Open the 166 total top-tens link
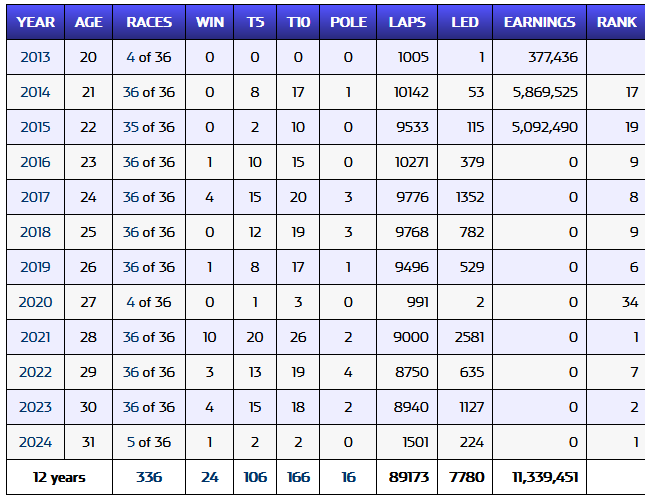Viewport: 645px width, 495px height. pos(298,477)
